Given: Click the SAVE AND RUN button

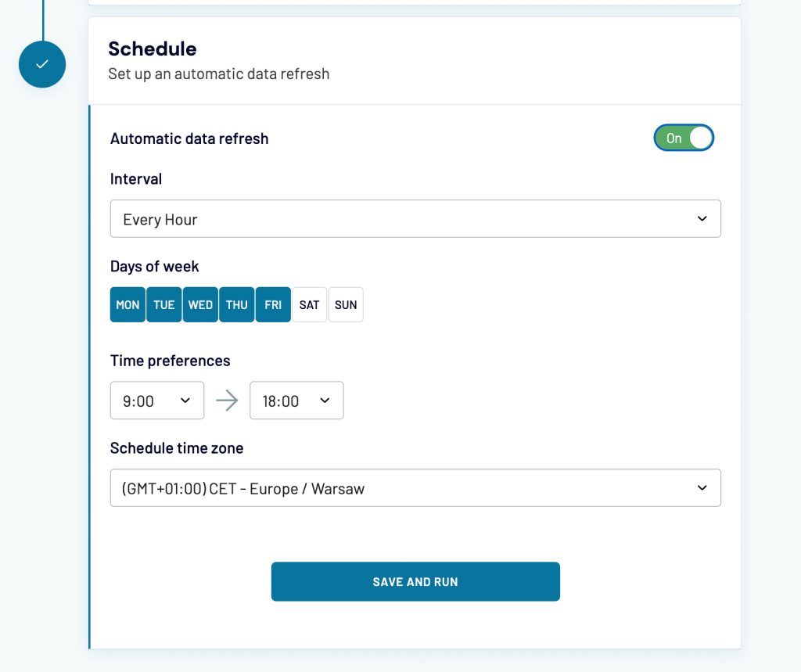Looking at the screenshot, I should (x=415, y=581).
